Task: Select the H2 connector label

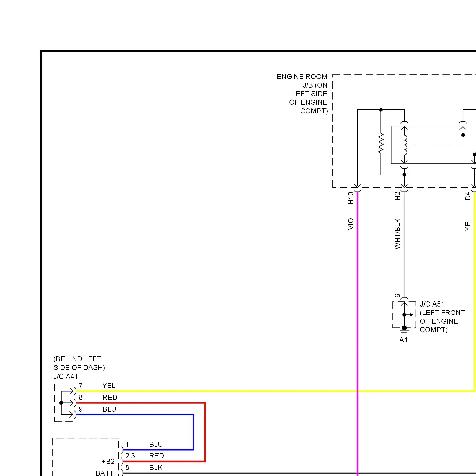Action: [397, 196]
